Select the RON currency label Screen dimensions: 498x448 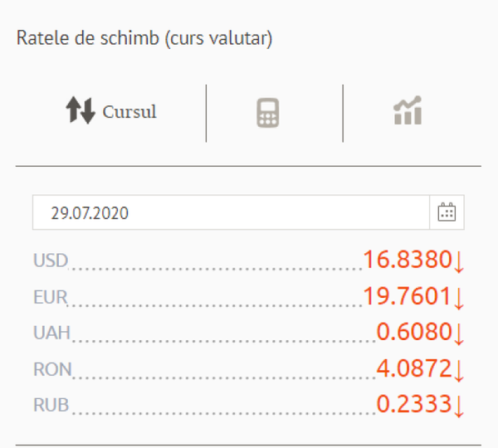point(52,369)
